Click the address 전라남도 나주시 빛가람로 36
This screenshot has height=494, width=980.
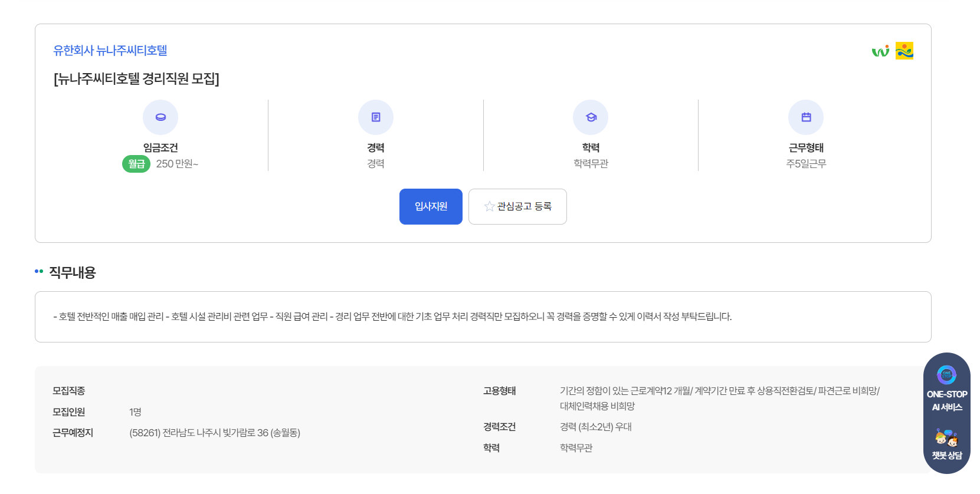pos(215,433)
